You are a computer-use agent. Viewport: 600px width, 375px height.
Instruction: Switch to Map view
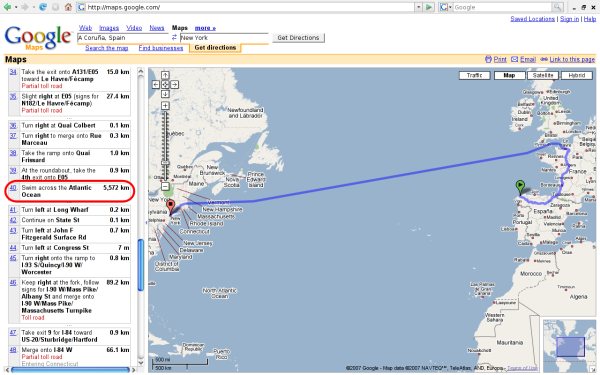point(509,75)
